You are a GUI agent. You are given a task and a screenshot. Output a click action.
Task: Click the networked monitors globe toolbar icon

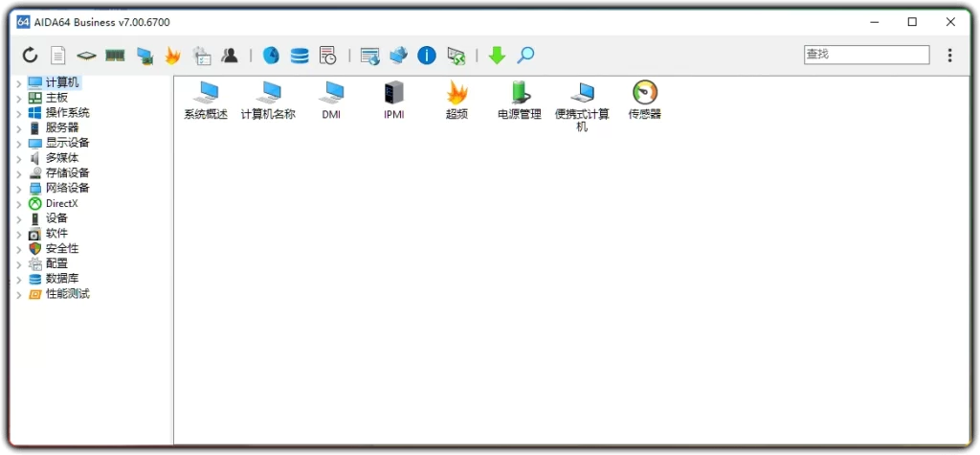click(x=398, y=56)
